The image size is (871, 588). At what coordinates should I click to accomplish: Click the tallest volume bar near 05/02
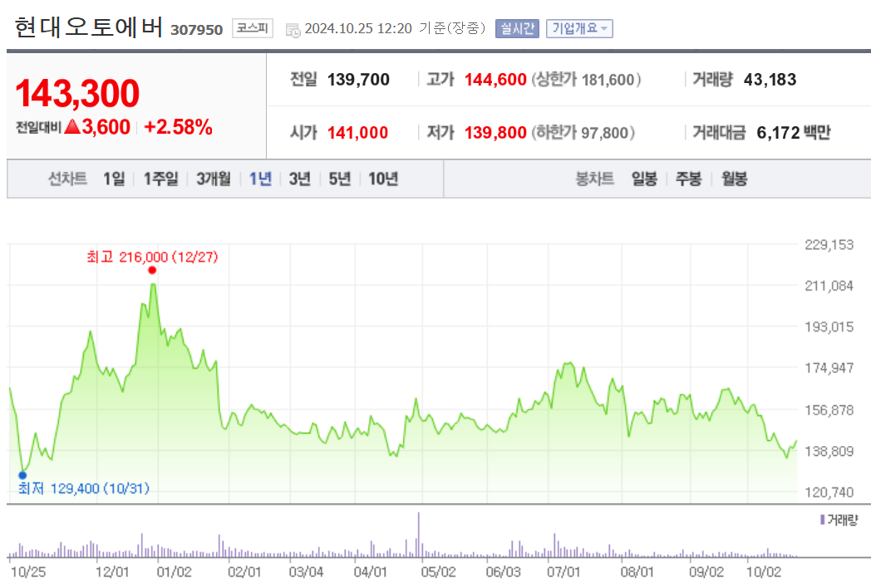pos(419,535)
